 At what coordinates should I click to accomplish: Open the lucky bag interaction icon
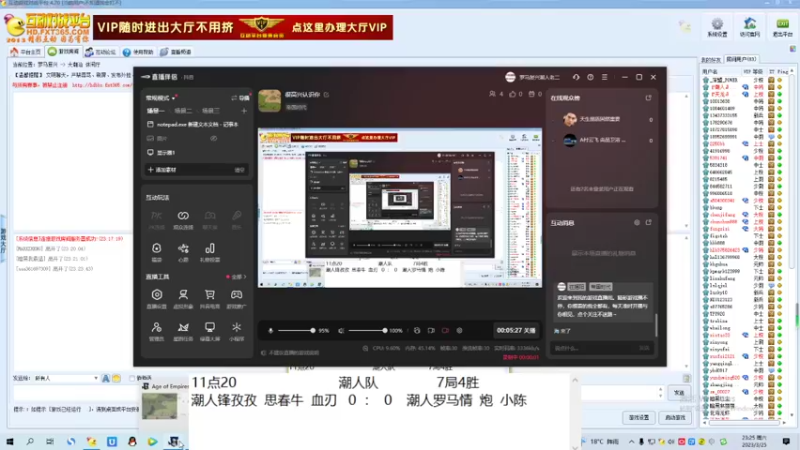click(157, 252)
